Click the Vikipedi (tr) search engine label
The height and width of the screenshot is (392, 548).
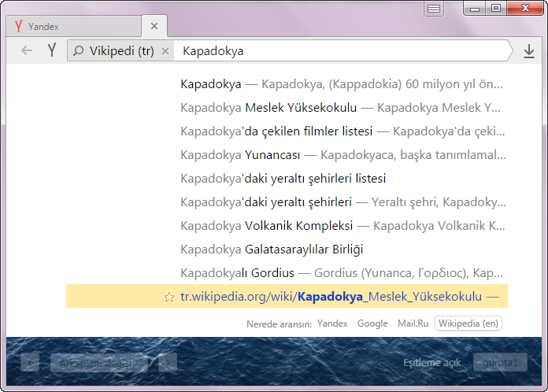tap(121, 51)
